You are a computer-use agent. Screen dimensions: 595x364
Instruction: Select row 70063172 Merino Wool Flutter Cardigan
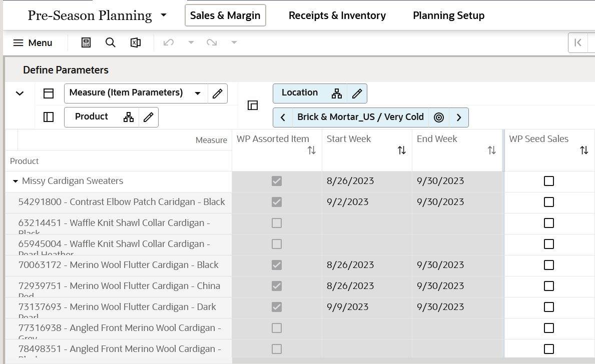click(119, 265)
